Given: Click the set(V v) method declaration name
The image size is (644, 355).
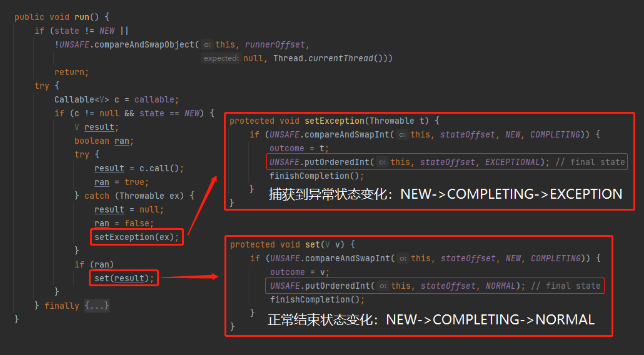Looking at the screenshot, I should (313, 244).
